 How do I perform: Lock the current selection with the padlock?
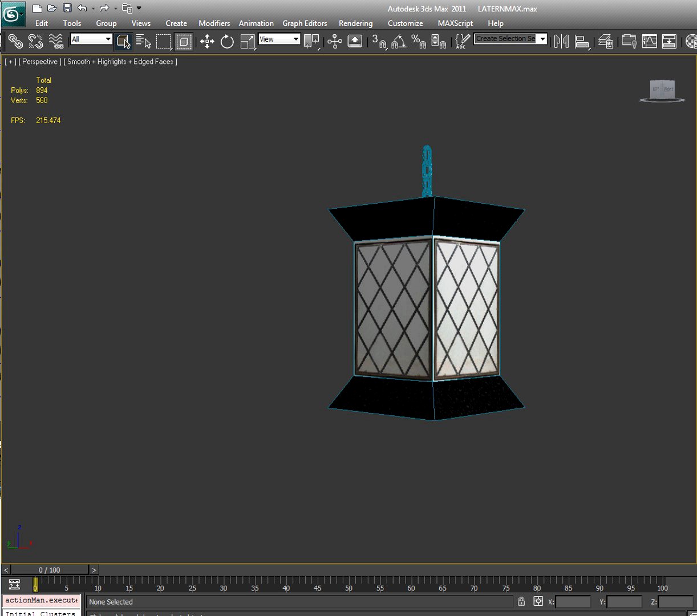click(521, 601)
